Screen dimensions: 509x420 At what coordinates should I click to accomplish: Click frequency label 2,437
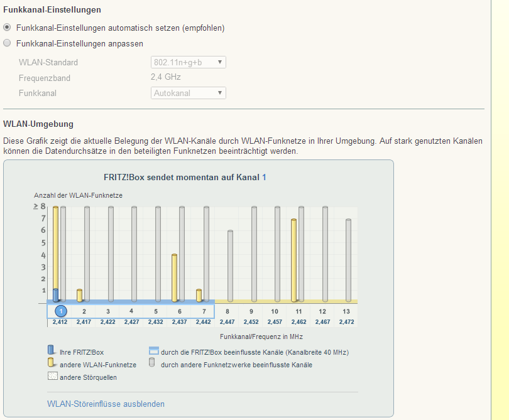tap(180, 322)
